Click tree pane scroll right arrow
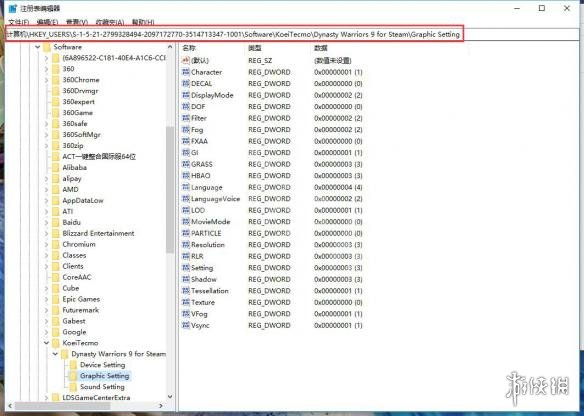The image size is (584, 416). click(161, 406)
